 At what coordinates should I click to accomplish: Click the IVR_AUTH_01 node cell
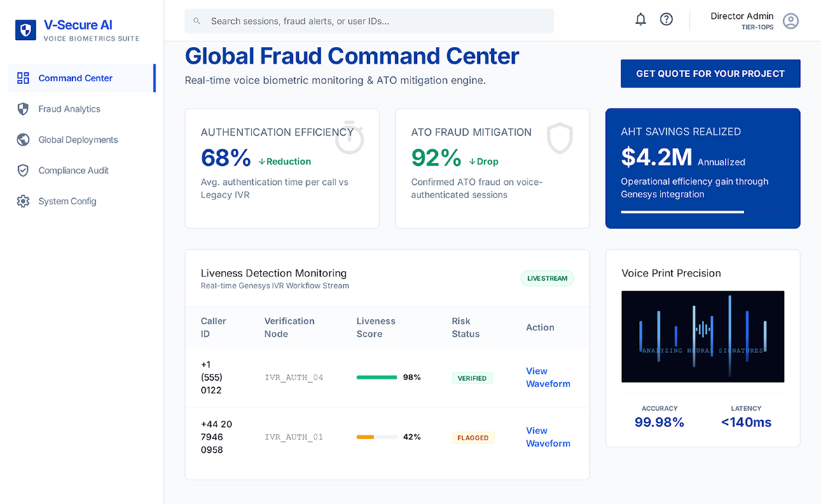point(294,437)
